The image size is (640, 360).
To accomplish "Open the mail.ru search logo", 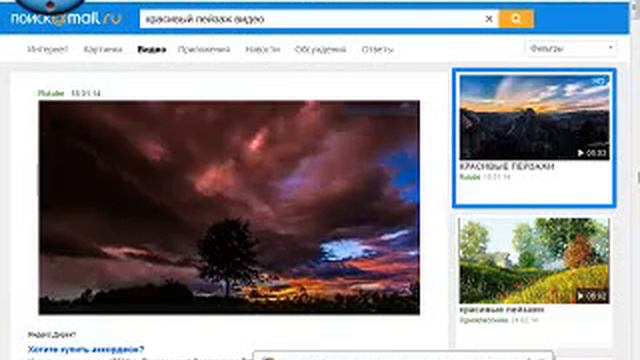I will click(67, 18).
